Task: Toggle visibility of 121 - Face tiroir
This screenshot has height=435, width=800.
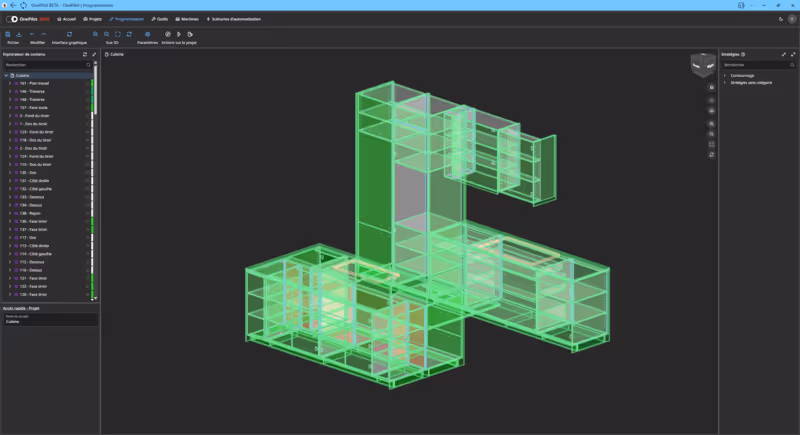Action: point(87,278)
